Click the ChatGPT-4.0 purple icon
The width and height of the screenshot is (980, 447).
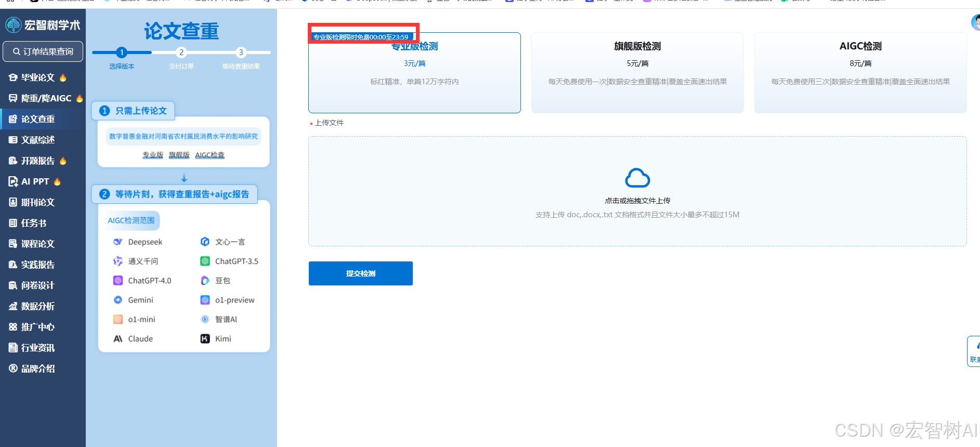coord(118,280)
